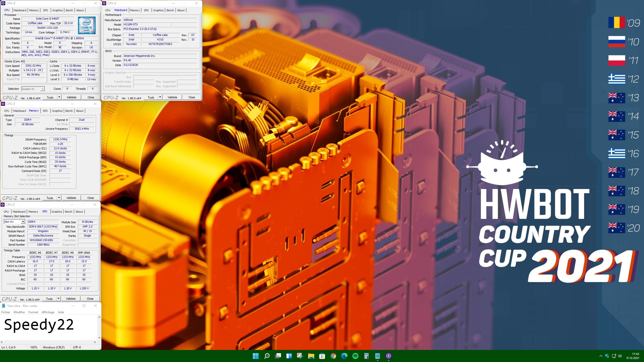Select the DRAM Frequency value 1330.5 MHz
Viewport: 644px width, 362px height.
click(60, 140)
